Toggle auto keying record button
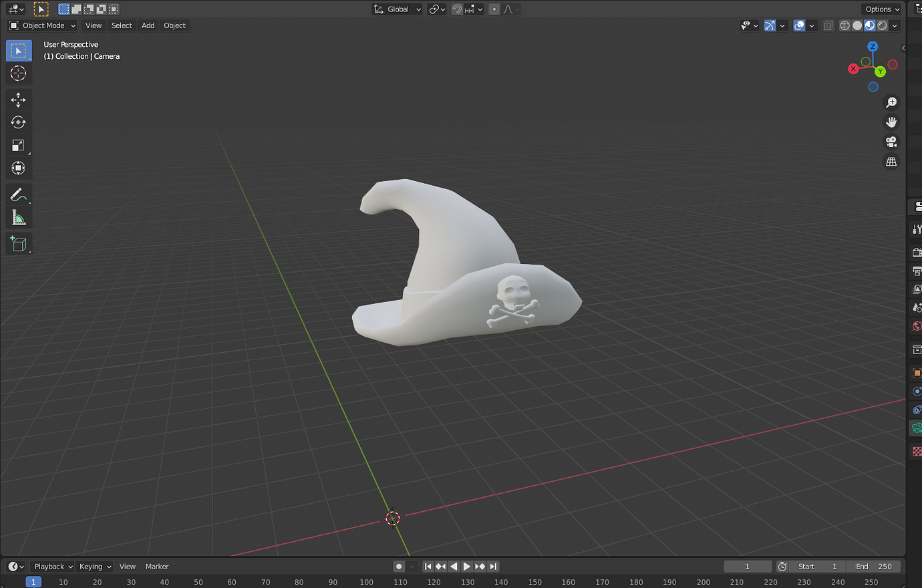Screen dimensions: 922x588 pos(399,567)
